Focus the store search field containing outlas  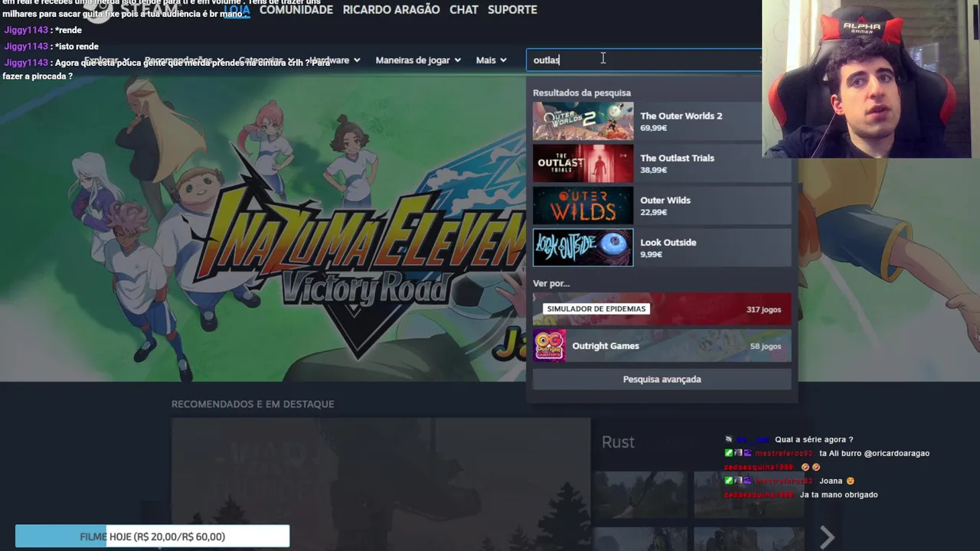[x=643, y=60]
